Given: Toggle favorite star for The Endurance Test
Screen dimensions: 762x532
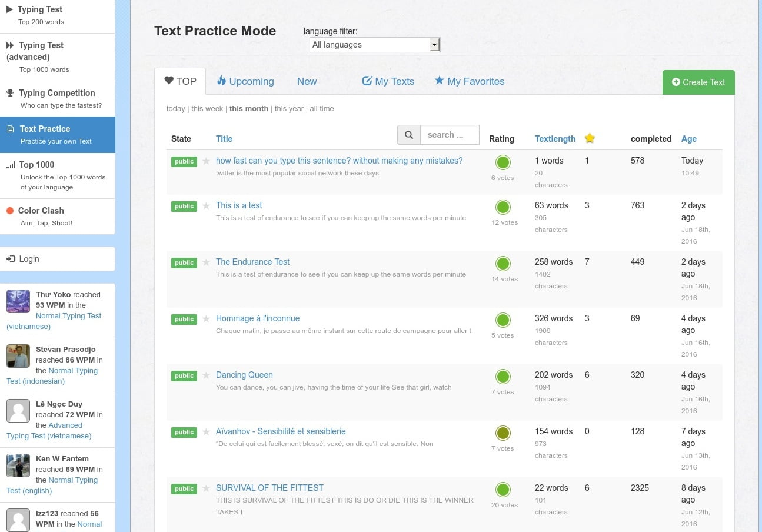Looking at the screenshot, I should (x=206, y=262).
